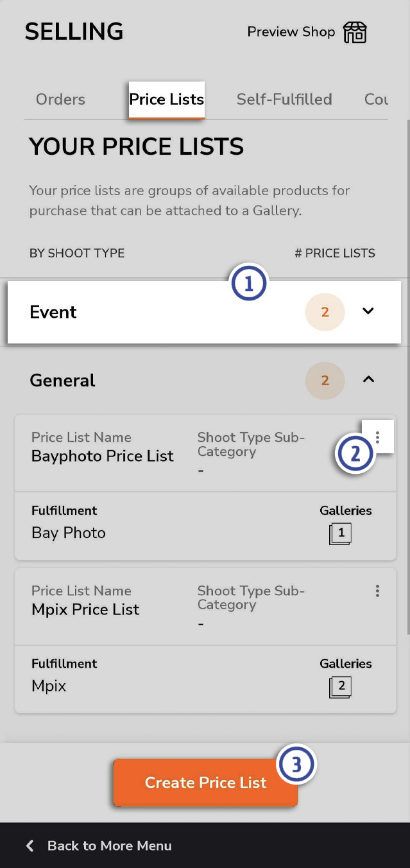Click the Create Price List button
Image resolution: width=410 pixels, height=868 pixels.
click(x=205, y=783)
